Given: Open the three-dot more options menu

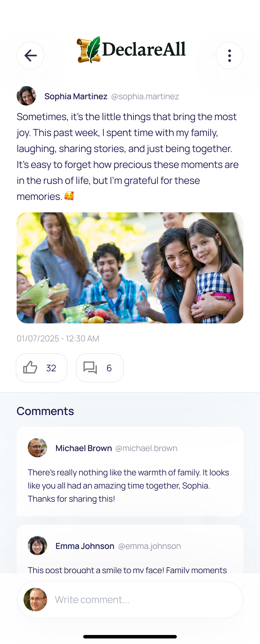Looking at the screenshot, I should pos(229,56).
